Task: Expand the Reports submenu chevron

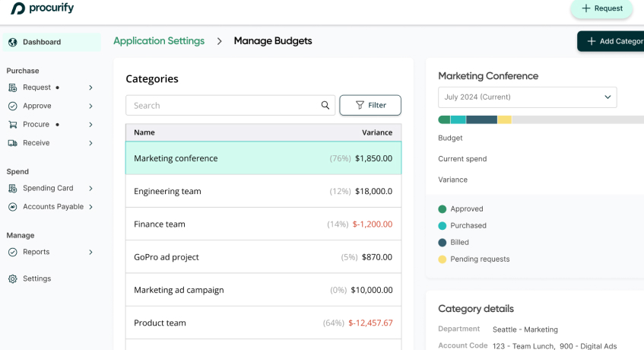Action: point(90,252)
